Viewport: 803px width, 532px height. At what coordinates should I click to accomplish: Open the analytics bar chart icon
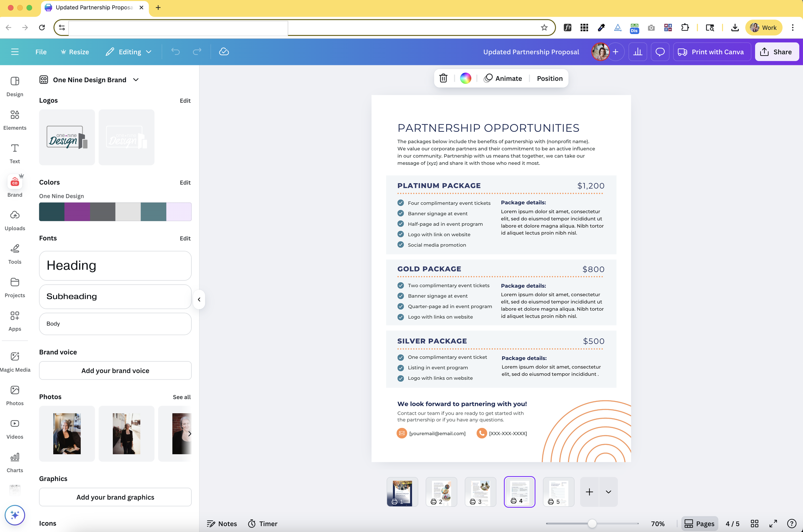pyautogui.click(x=638, y=52)
